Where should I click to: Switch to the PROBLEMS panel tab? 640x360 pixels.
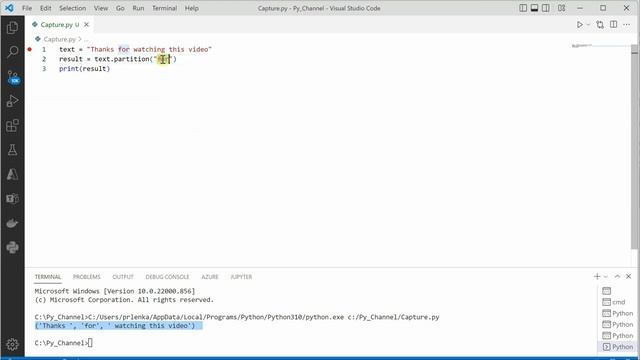pos(87,277)
